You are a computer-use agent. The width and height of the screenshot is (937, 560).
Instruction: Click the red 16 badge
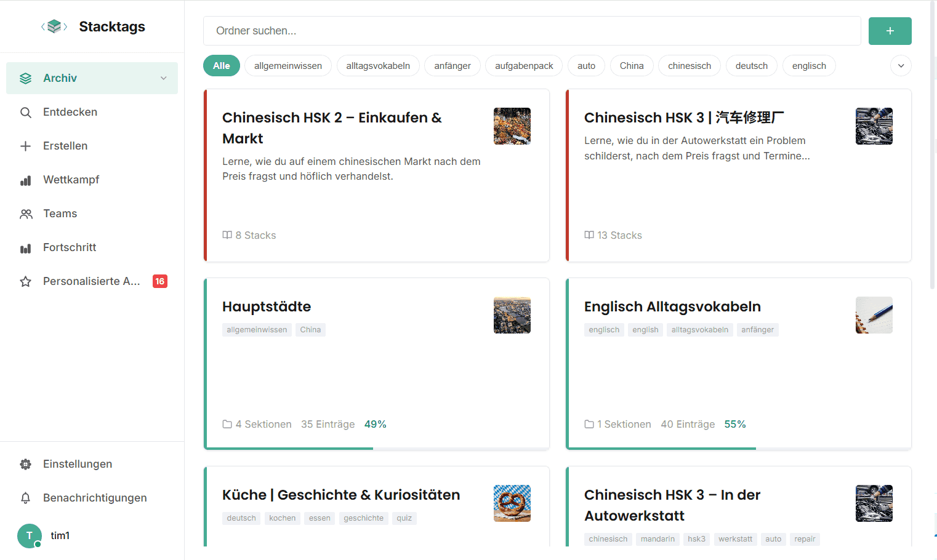(x=160, y=281)
